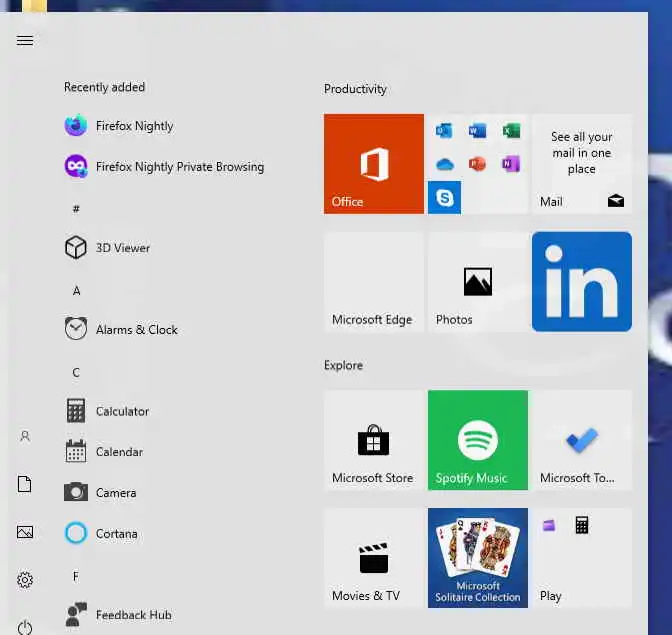Jump via the A letter header
The width and height of the screenshot is (672, 635).
click(76, 291)
